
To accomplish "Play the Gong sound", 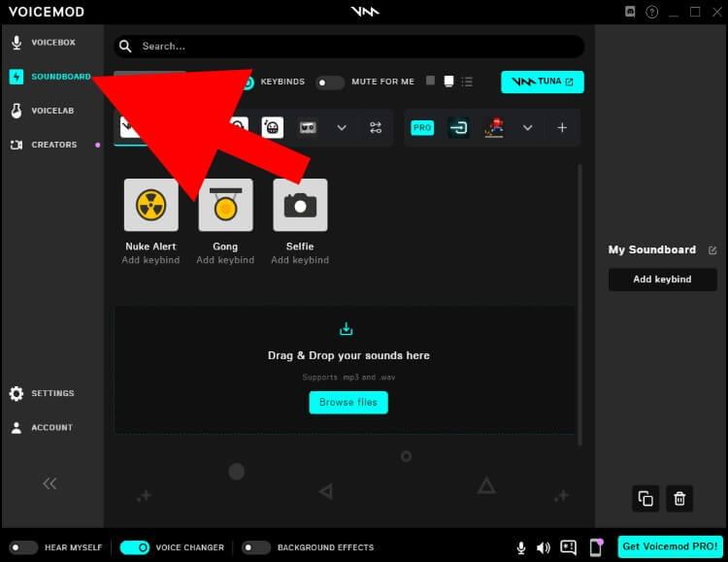I will (x=225, y=205).
